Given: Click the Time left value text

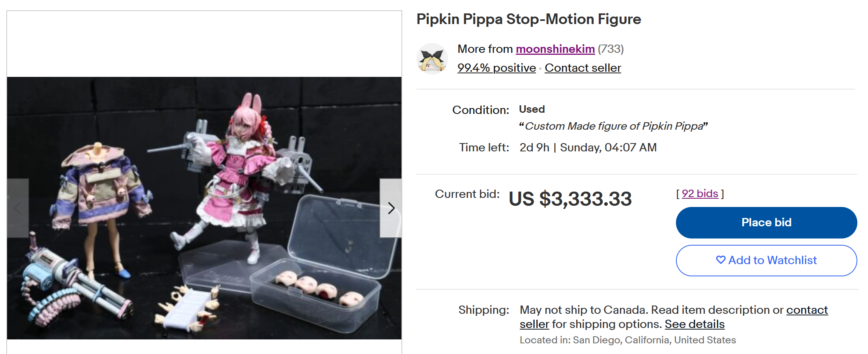Looking at the screenshot, I should pyautogui.click(x=588, y=147).
